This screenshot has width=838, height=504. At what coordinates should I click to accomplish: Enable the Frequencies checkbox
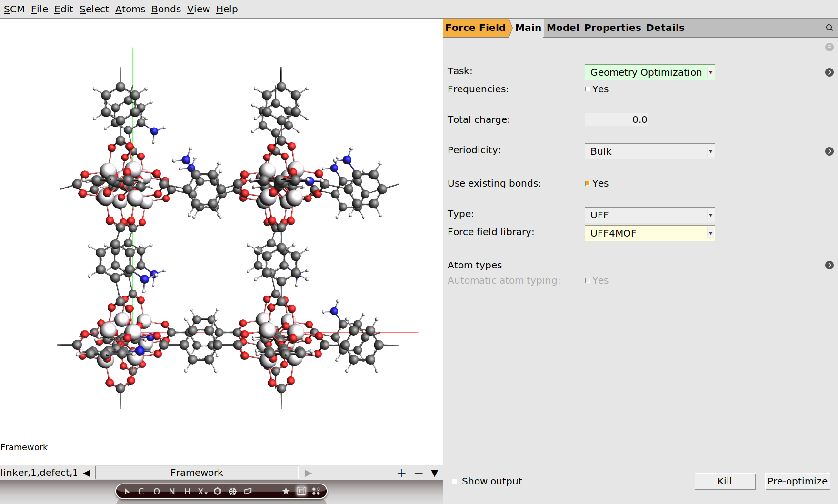[588, 89]
